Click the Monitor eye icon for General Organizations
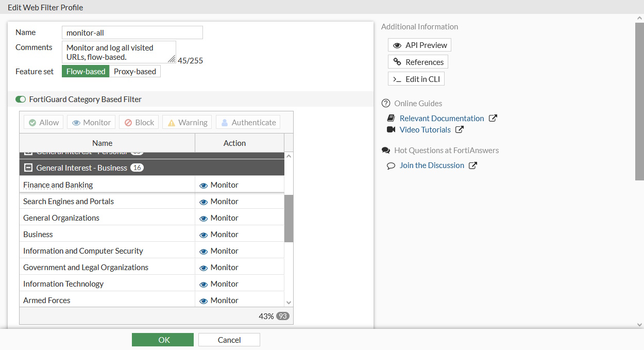Image resolution: width=644 pixels, height=350 pixels. (x=204, y=218)
